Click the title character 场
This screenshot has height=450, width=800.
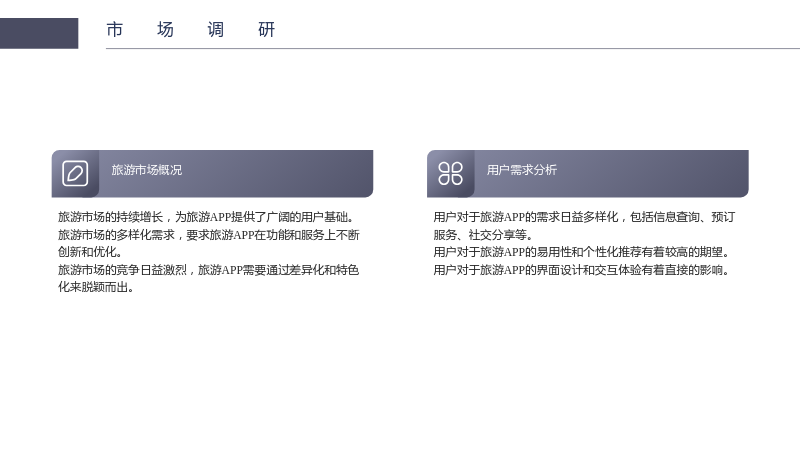tap(165, 30)
